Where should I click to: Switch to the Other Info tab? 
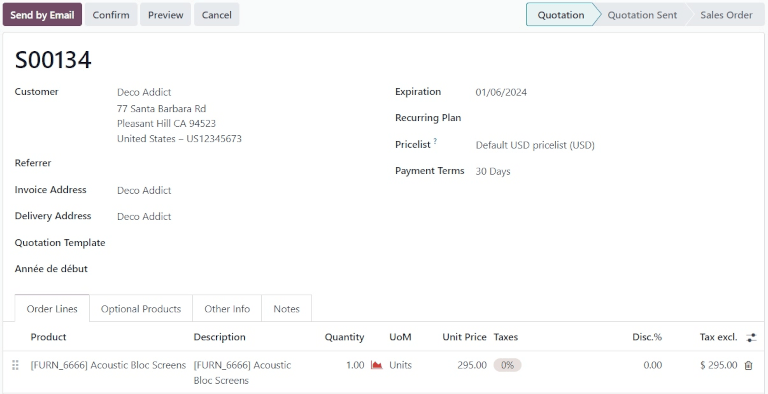click(227, 309)
